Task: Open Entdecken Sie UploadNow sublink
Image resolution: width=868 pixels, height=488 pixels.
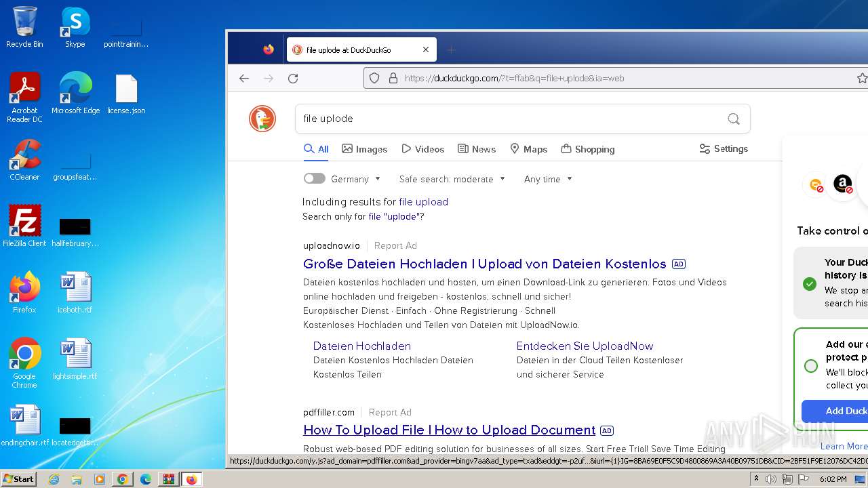Action: pos(585,346)
